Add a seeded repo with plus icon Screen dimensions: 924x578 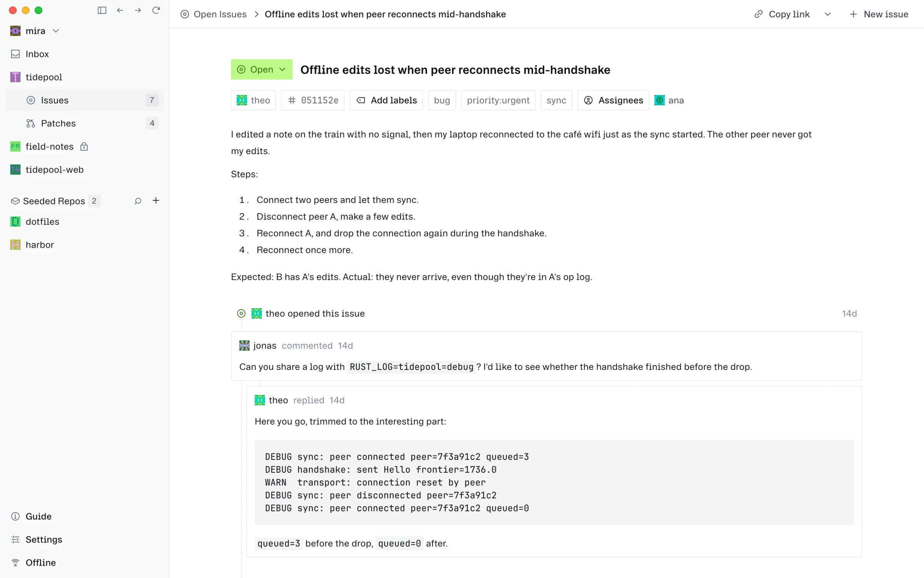click(x=156, y=201)
